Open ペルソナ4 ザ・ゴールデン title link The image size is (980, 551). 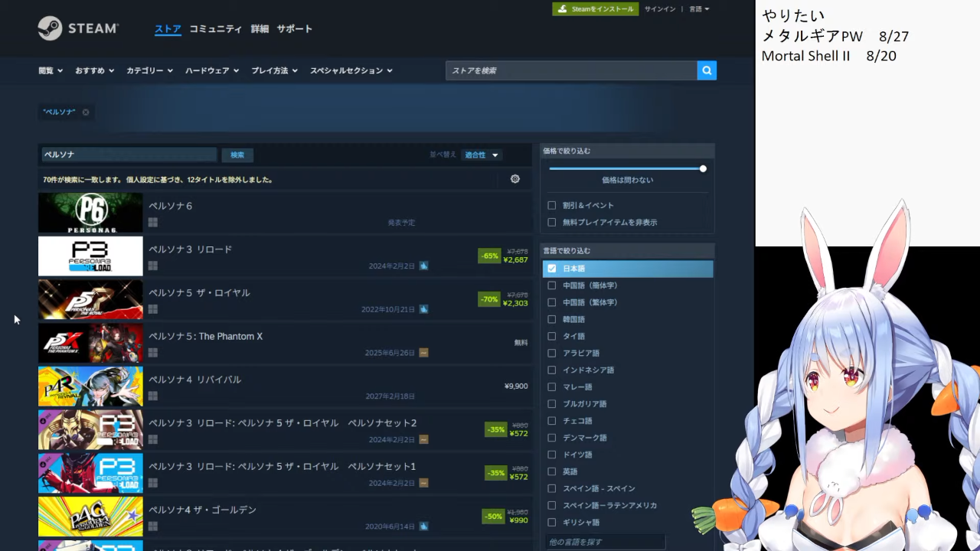pyautogui.click(x=202, y=510)
